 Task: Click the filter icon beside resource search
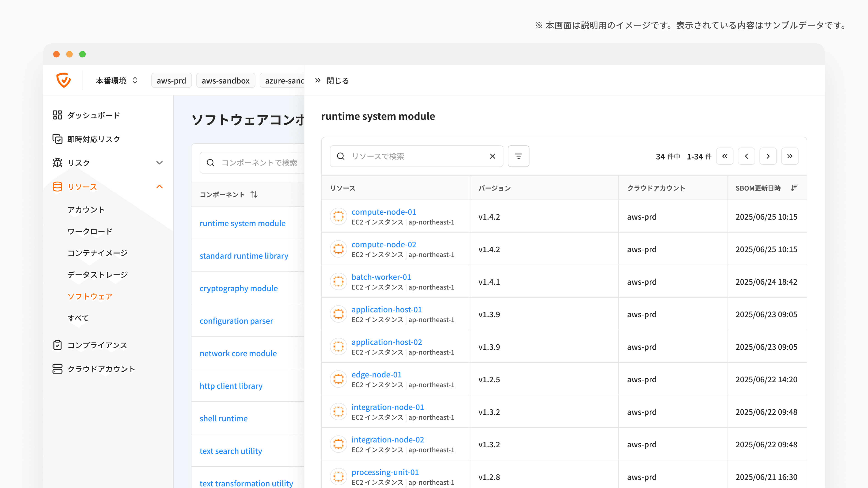coord(518,156)
